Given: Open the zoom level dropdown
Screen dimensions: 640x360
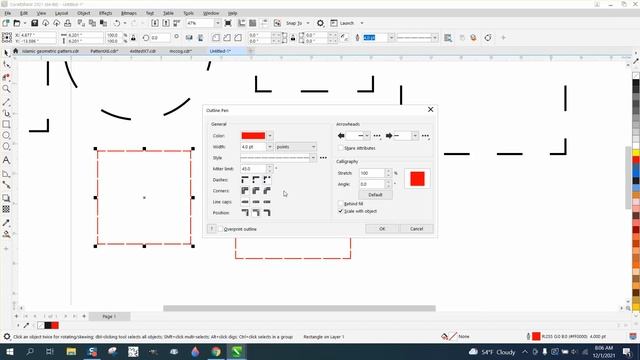Looking at the screenshot, I should coord(218,23).
